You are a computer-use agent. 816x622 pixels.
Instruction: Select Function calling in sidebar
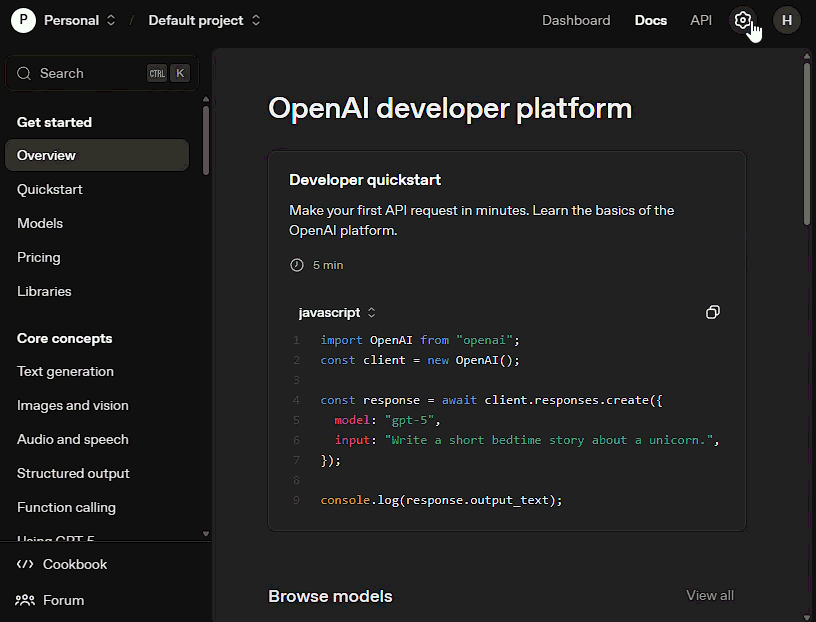click(66, 507)
